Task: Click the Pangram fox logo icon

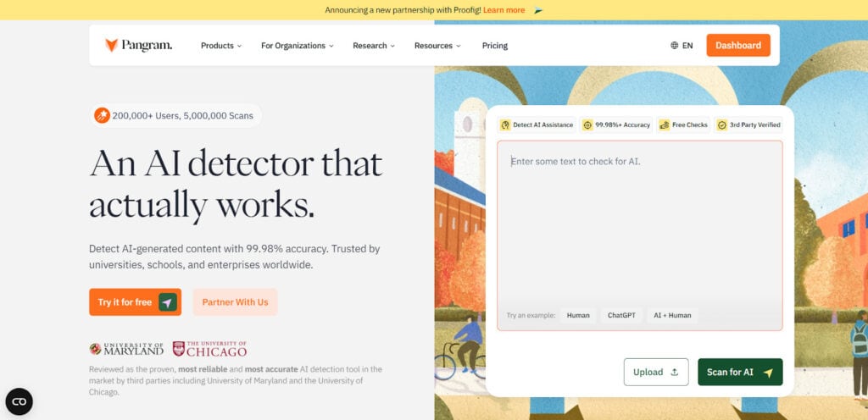Action: coord(111,46)
